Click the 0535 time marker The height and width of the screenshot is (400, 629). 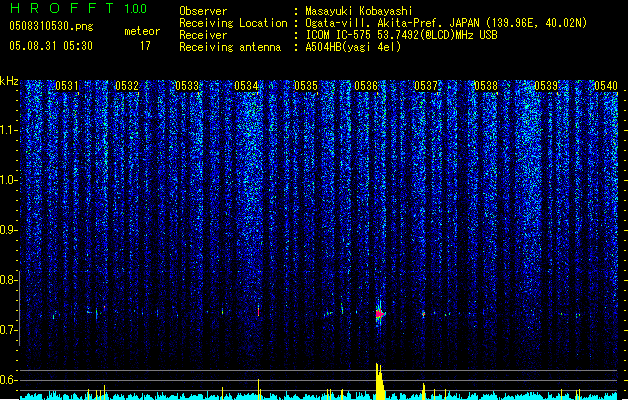click(306, 86)
